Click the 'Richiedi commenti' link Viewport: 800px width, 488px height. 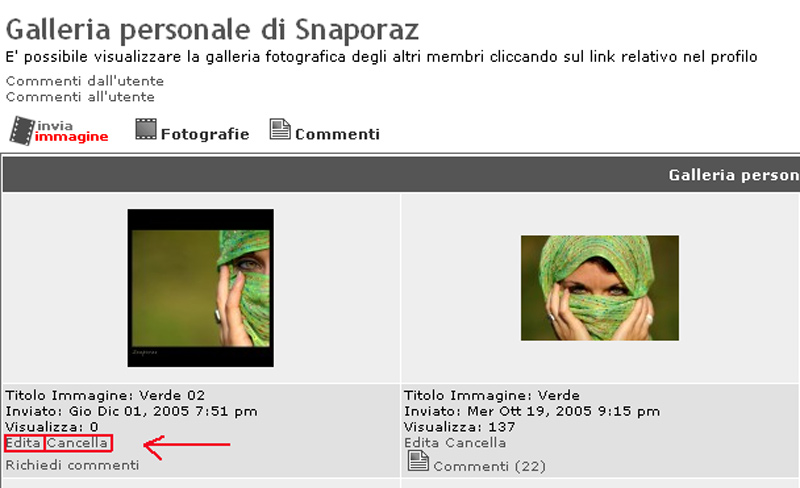[x=72, y=465]
